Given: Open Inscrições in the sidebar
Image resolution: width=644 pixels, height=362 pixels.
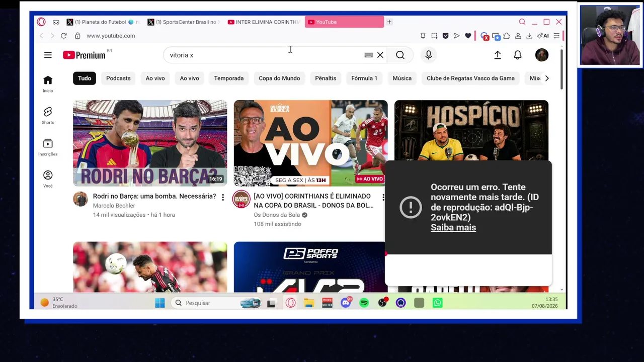Looking at the screenshot, I should [48, 147].
